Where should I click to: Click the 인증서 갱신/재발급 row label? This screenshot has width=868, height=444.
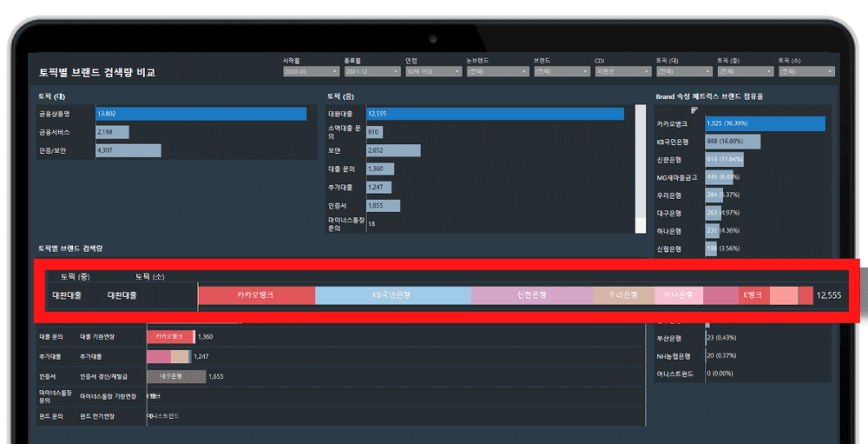point(103,376)
